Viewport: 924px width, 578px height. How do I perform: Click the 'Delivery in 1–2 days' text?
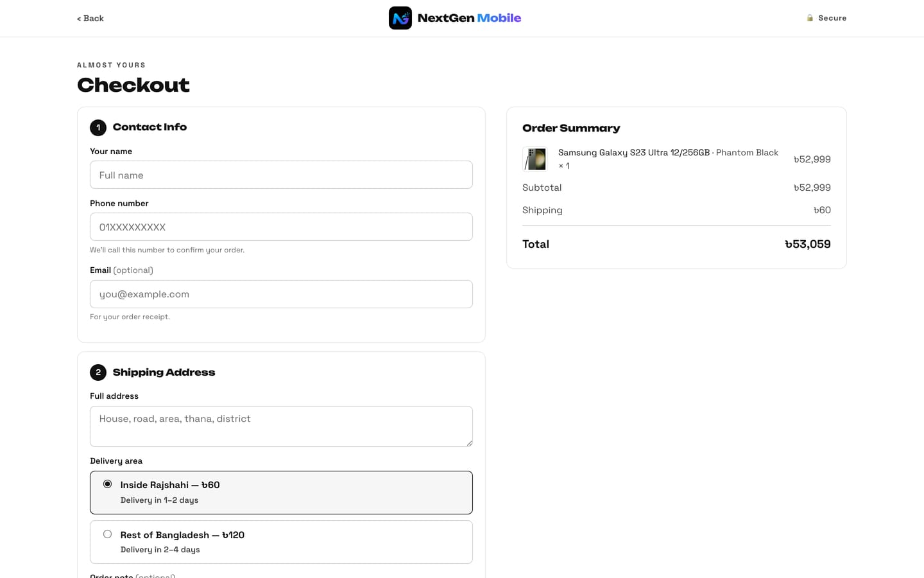point(159,500)
